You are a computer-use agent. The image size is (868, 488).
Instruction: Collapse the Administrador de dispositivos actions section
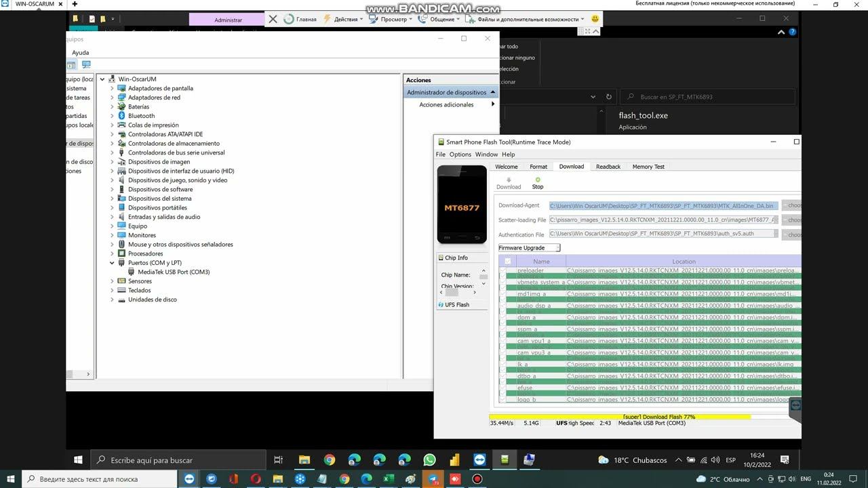492,92
